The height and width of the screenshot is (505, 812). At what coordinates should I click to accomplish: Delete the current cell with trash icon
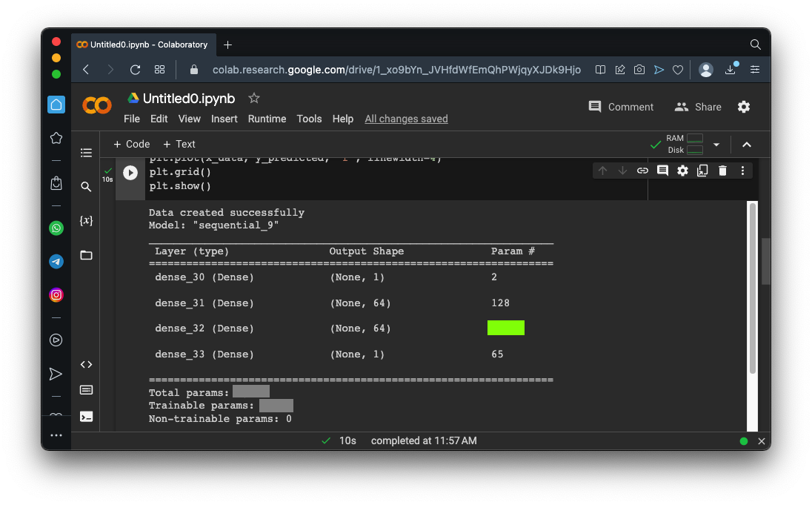[722, 171]
